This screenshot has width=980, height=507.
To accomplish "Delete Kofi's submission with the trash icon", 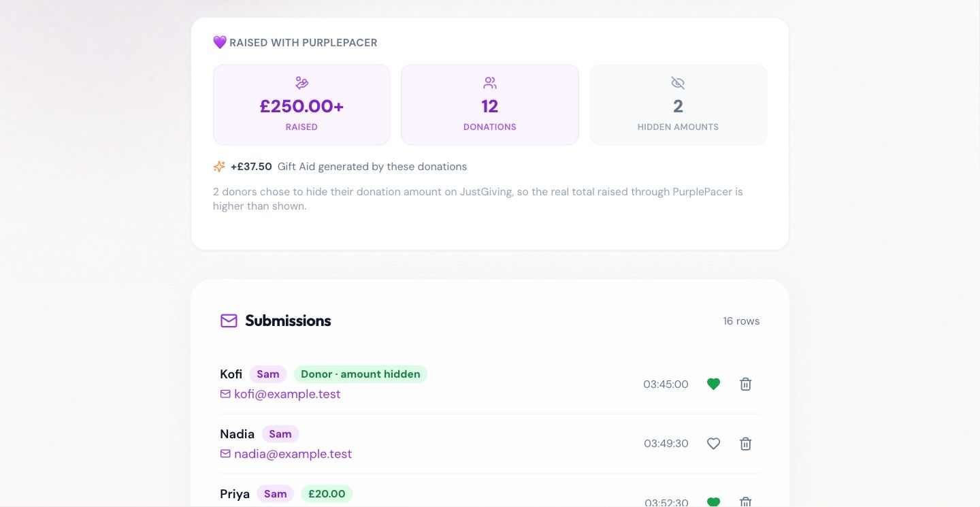I will coord(746,384).
